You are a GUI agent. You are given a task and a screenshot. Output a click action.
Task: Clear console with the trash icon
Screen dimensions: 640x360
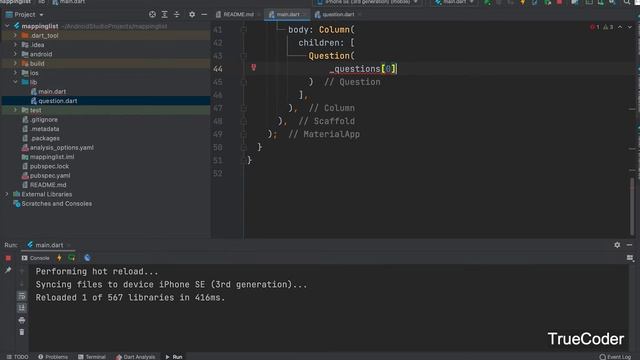[22, 332]
